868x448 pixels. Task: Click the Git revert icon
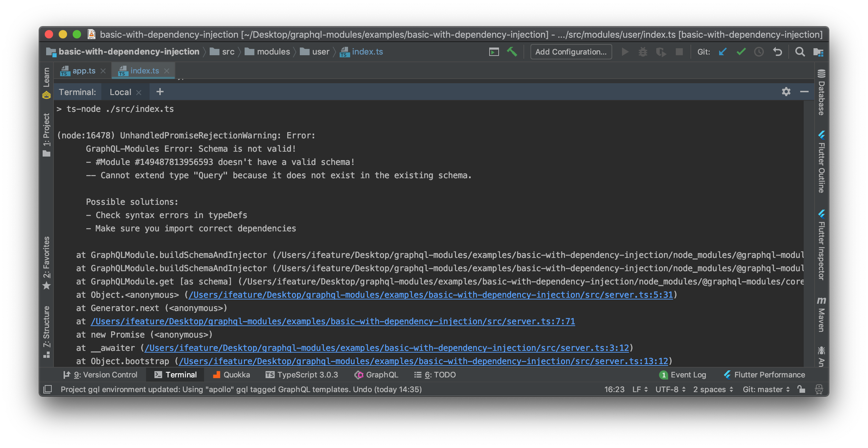tap(777, 52)
